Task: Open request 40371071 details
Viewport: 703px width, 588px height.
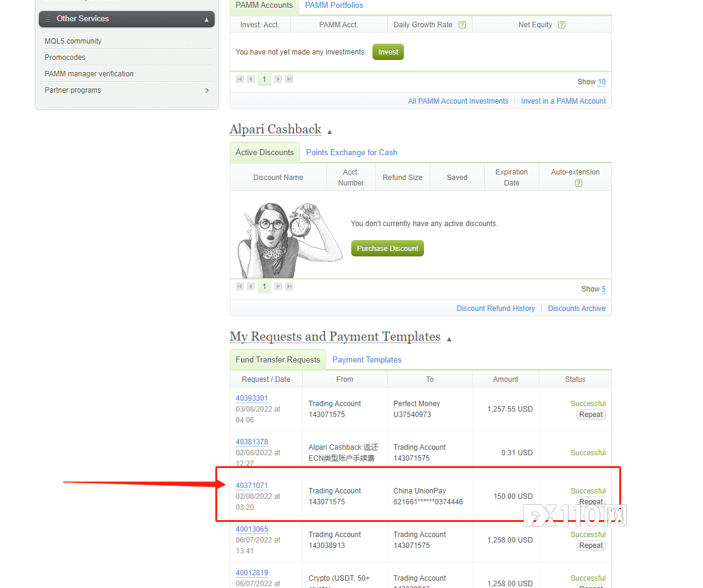Action: (252, 486)
